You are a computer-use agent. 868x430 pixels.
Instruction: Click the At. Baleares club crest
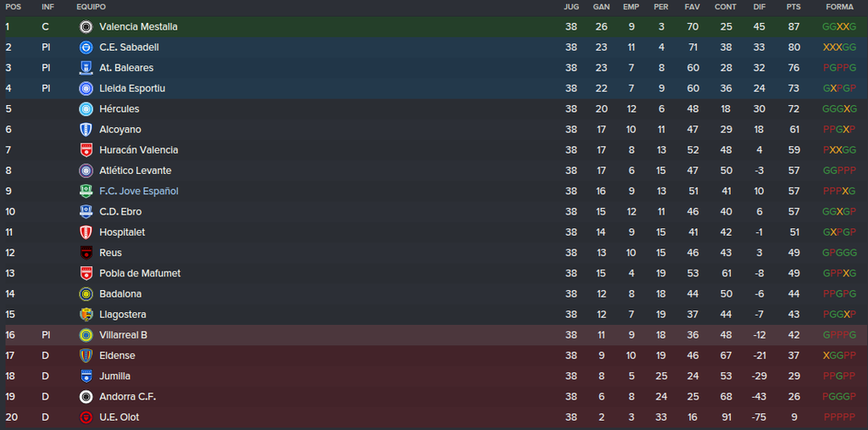coord(86,68)
